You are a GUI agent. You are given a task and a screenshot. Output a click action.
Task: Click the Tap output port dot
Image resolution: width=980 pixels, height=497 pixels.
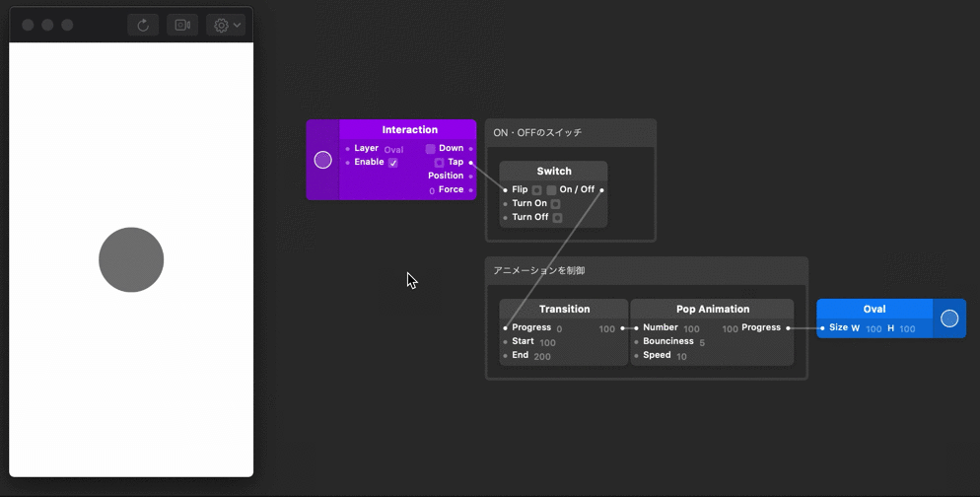[470, 163]
